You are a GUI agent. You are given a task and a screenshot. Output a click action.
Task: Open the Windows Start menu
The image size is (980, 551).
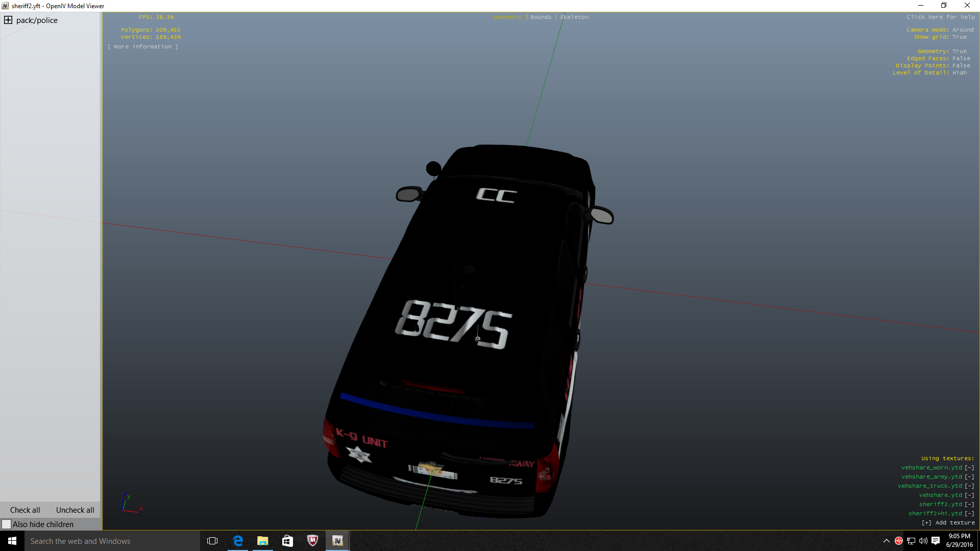click(12, 541)
